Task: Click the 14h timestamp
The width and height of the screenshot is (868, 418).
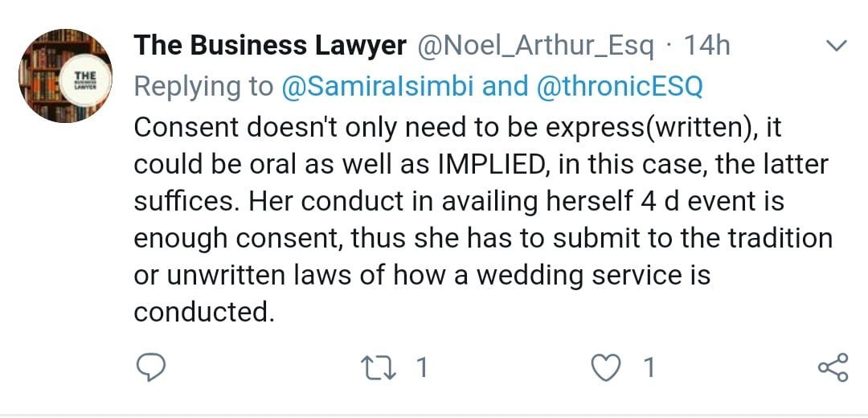Action: coord(706,46)
